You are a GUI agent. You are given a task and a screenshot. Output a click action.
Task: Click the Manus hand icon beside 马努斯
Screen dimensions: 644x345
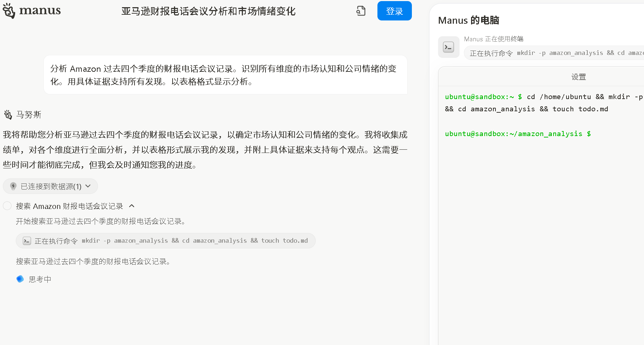pos(8,115)
